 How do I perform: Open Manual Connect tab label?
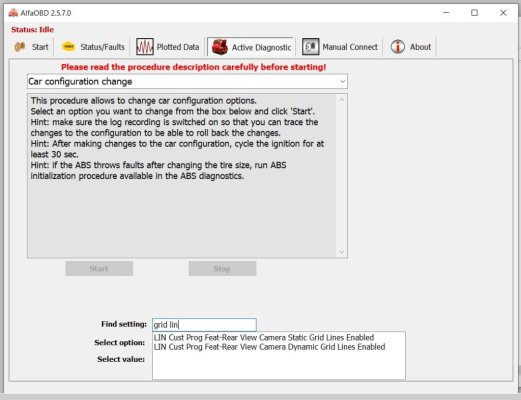[x=350, y=47]
